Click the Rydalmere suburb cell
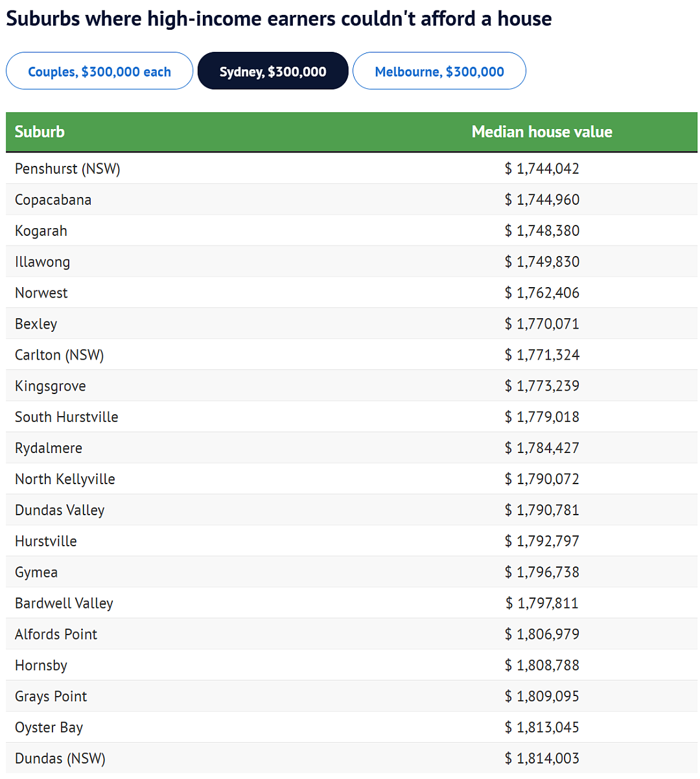Screen dimensions: 700x779 click(48, 448)
